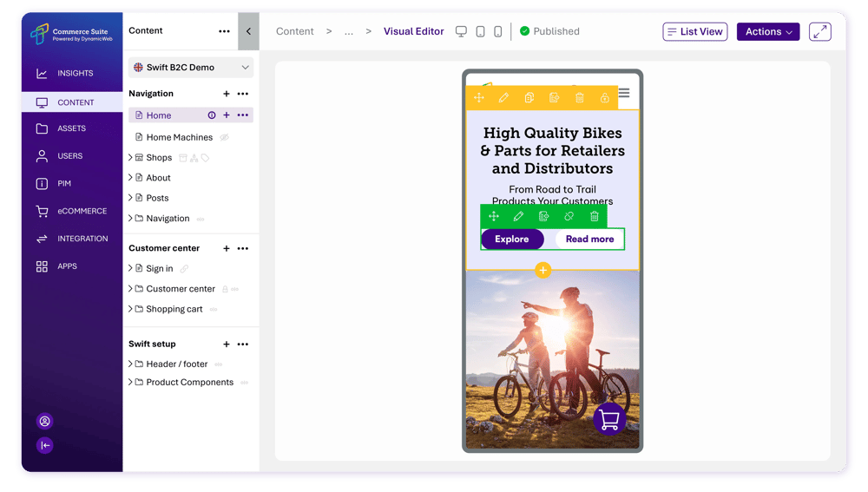Open Home page more options
The height and width of the screenshot is (492, 868).
243,115
